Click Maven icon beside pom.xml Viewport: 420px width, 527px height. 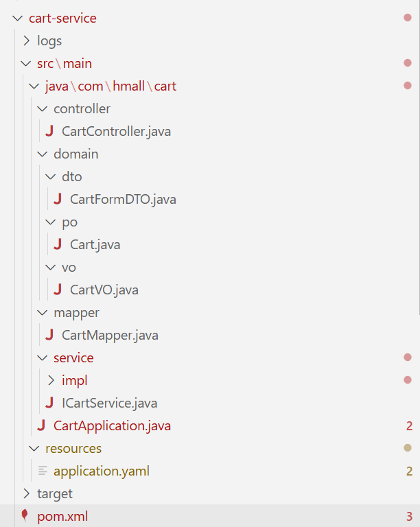26,516
